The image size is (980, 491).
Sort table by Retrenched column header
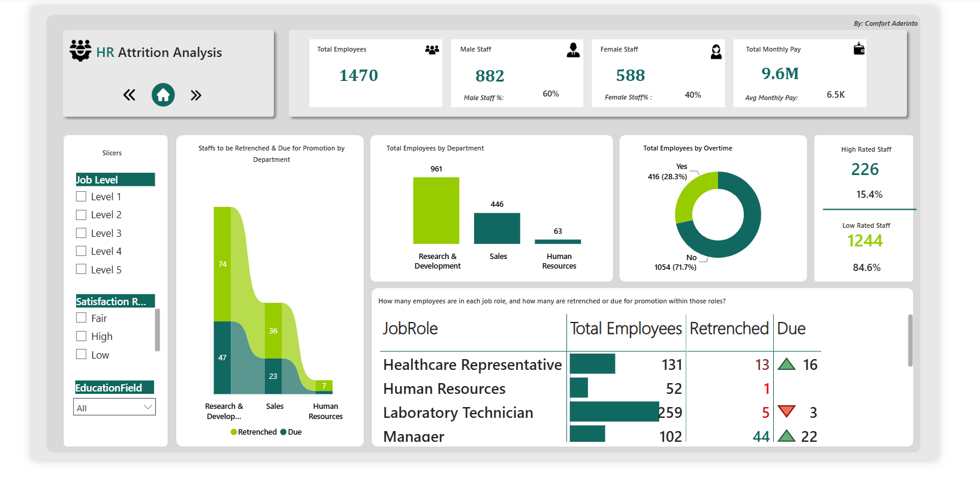pos(729,329)
